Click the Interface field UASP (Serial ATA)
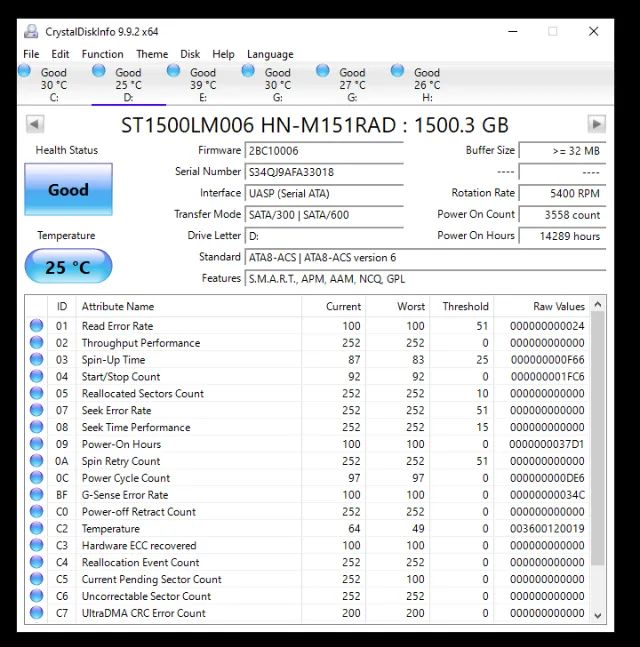This screenshot has height=647, width=640. (324, 194)
